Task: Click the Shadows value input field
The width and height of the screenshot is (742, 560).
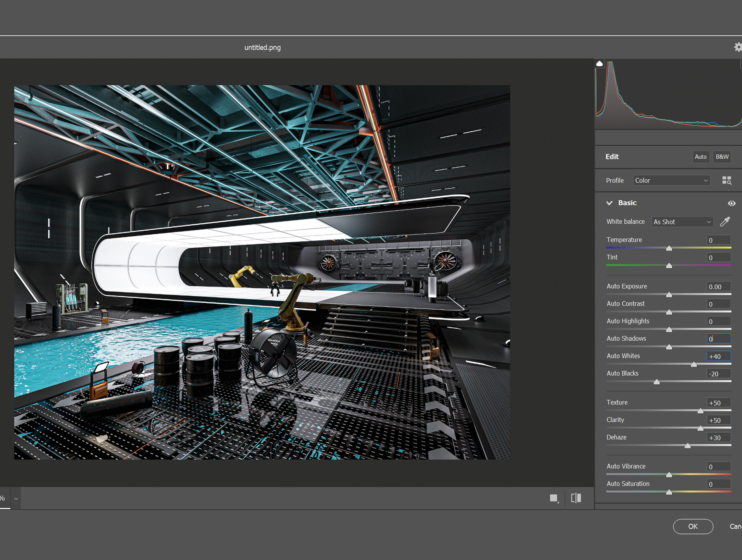Action: (718, 339)
